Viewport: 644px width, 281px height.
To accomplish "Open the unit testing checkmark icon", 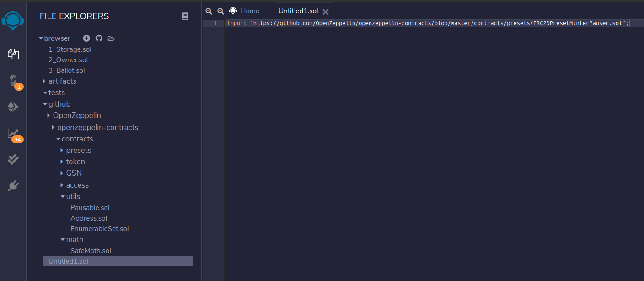I will (x=13, y=159).
